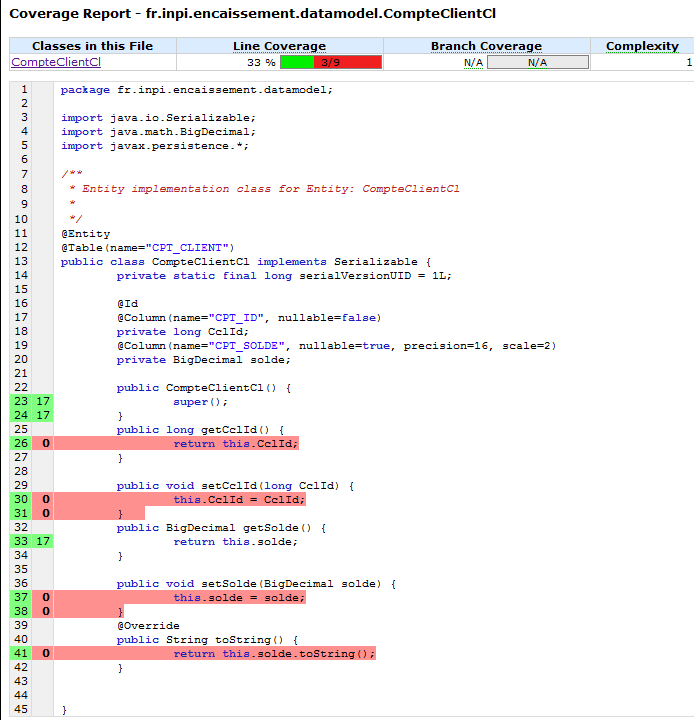The height and width of the screenshot is (720, 694).
Task: Click the return this.solde line
Action: [235, 542]
